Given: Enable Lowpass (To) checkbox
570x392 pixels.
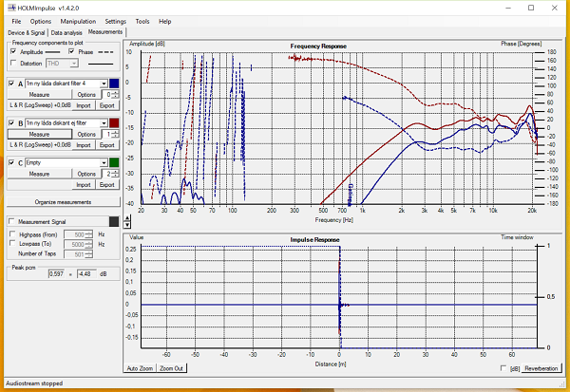Looking at the screenshot, I should [12, 243].
